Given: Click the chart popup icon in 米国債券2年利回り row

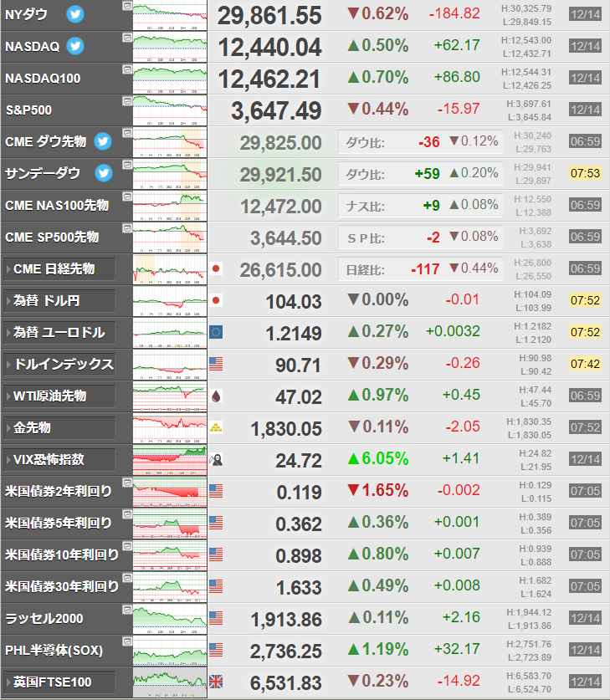Looking at the screenshot, I should click(x=127, y=483).
